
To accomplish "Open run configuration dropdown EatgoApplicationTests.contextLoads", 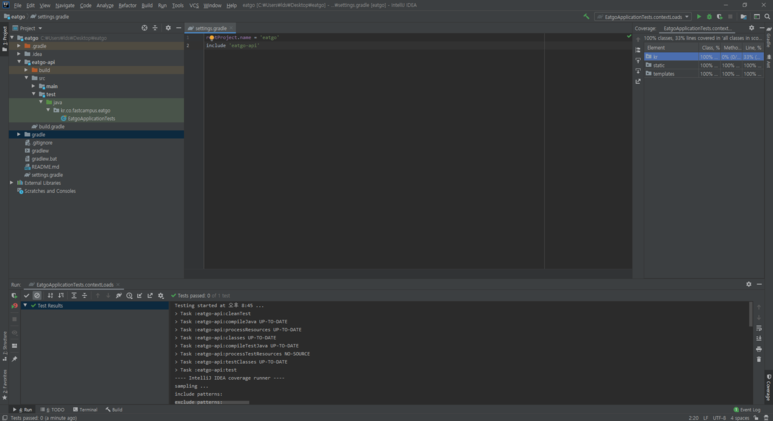I will point(642,17).
